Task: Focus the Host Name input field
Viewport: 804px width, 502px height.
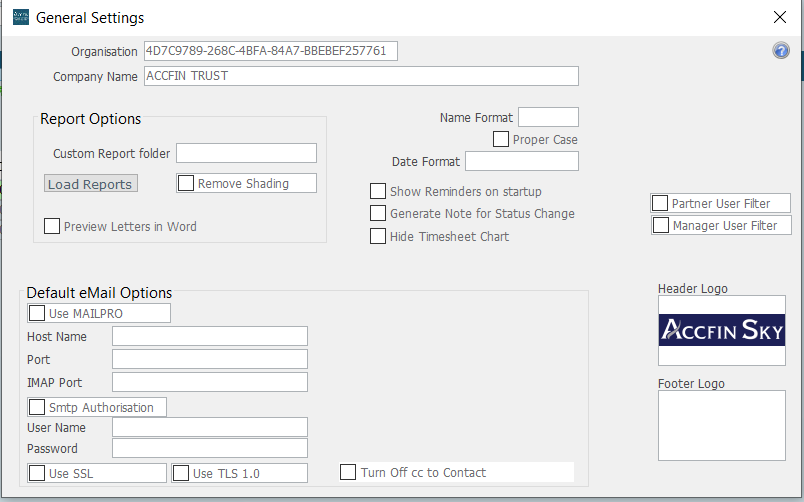Action: pyautogui.click(x=209, y=336)
